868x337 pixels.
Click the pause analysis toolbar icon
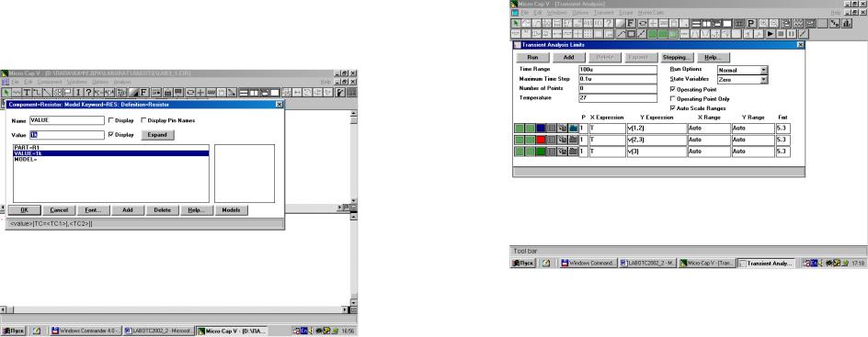(792, 34)
